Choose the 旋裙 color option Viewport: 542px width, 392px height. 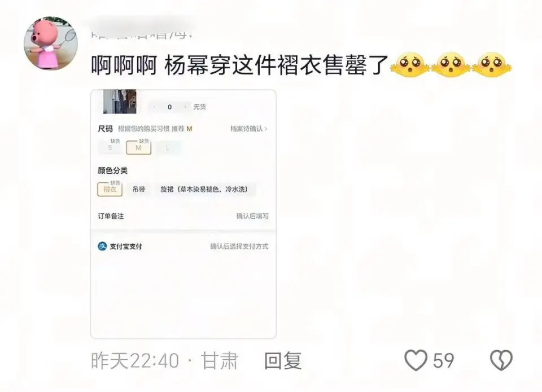click(204, 190)
